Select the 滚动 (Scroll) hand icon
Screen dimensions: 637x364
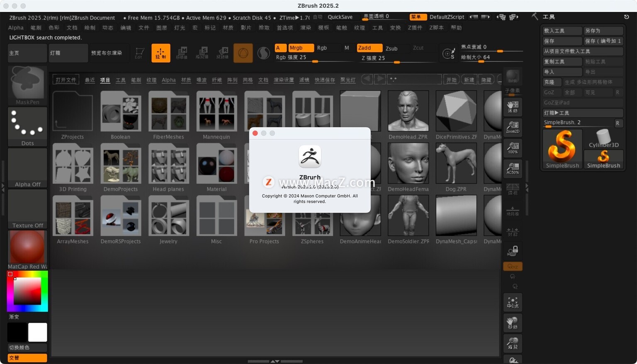point(513,107)
